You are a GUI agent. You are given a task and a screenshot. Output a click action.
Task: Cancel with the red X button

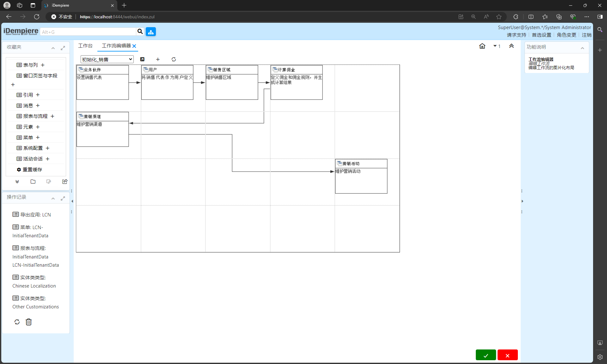(507, 355)
